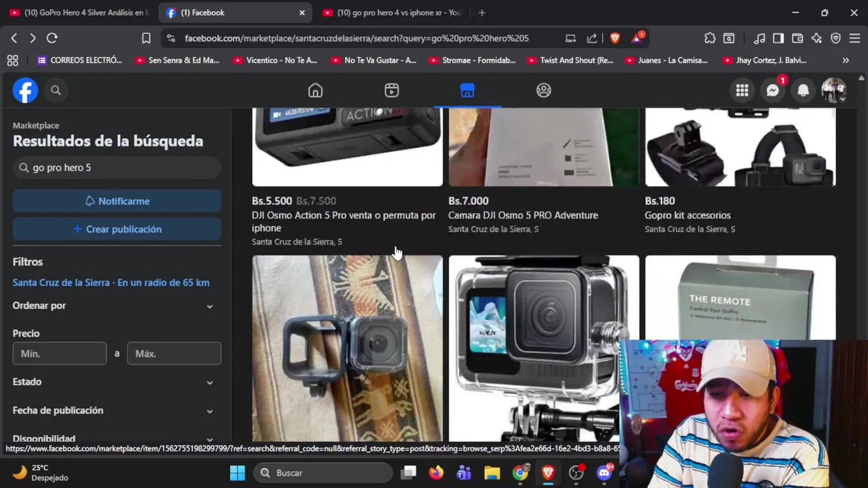Open Juanes - La Camisa... bookmark
The height and width of the screenshot is (488, 868).
(x=666, y=60)
